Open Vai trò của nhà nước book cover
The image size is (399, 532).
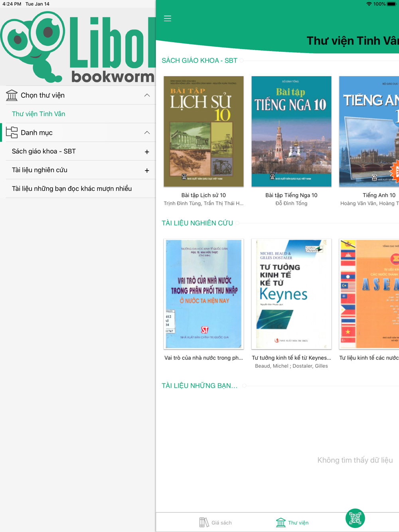[203, 294]
